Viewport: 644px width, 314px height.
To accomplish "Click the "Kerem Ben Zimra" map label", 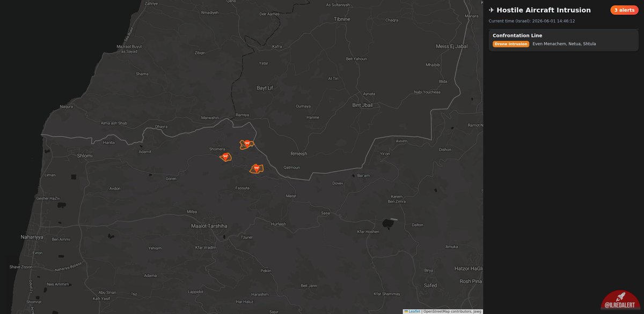I will (396, 199).
